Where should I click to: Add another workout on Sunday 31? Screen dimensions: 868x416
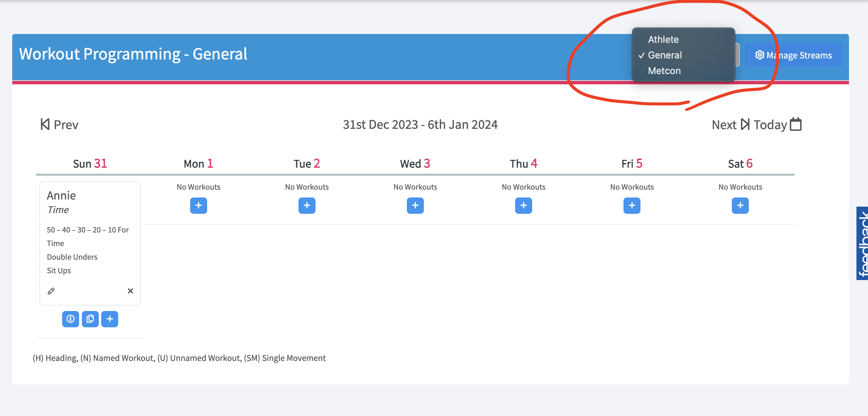110,319
